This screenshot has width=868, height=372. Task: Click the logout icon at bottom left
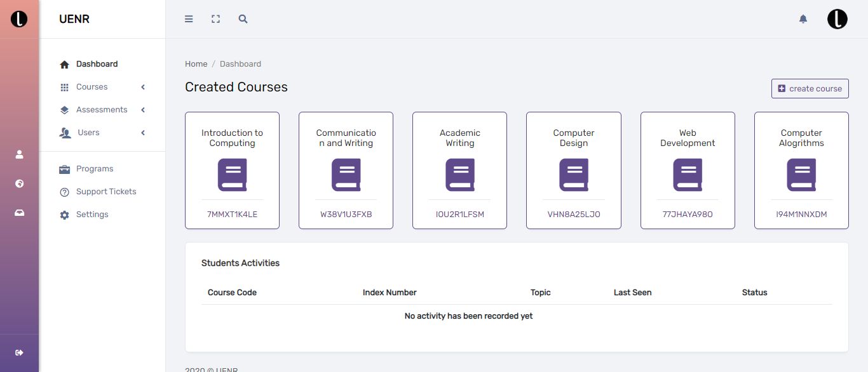point(19,352)
